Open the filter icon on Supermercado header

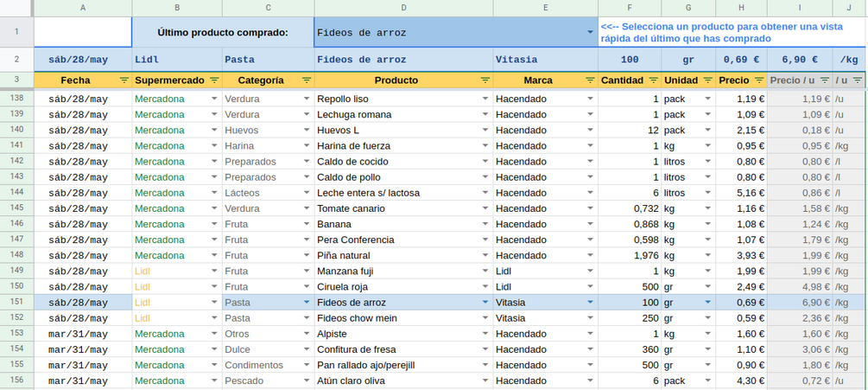click(215, 80)
